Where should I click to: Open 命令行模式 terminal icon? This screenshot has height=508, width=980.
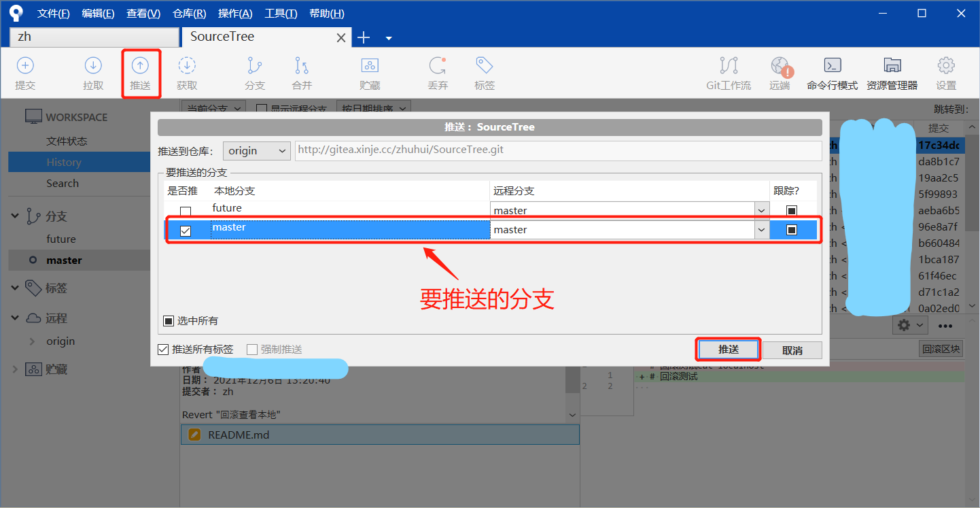[x=833, y=66]
